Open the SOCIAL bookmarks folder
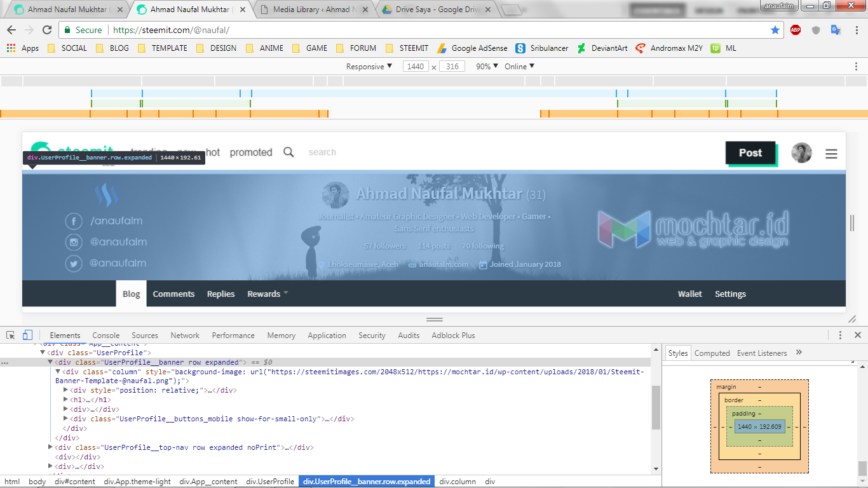This screenshot has width=868, height=488. click(67, 48)
